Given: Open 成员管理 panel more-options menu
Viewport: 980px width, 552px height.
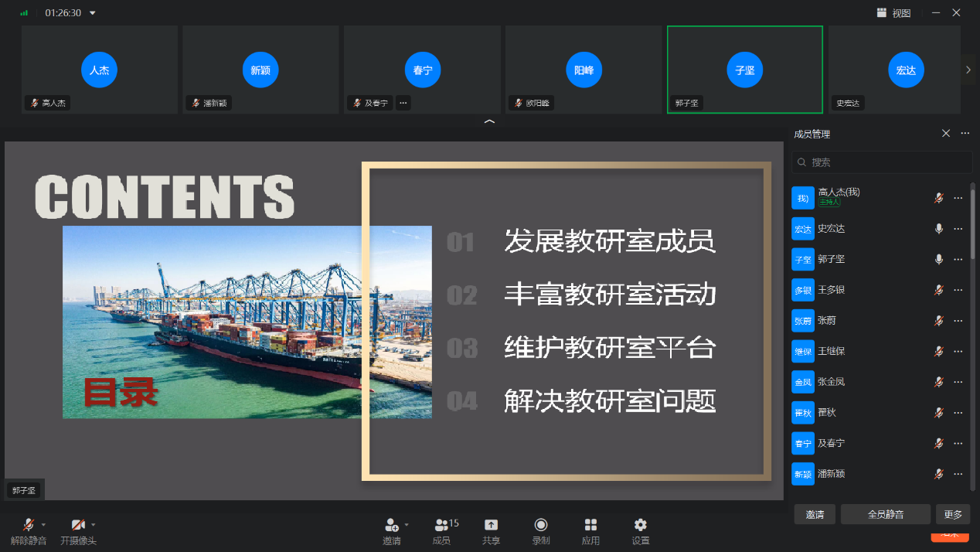Looking at the screenshot, I should 965,134.
